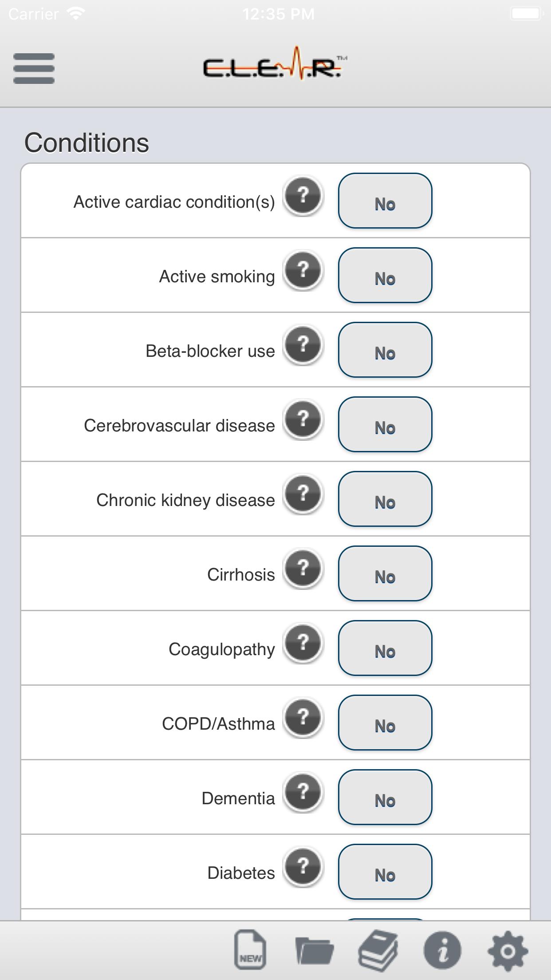
Task: Toggle Coagulopathy No button
Action: [385, 648]
